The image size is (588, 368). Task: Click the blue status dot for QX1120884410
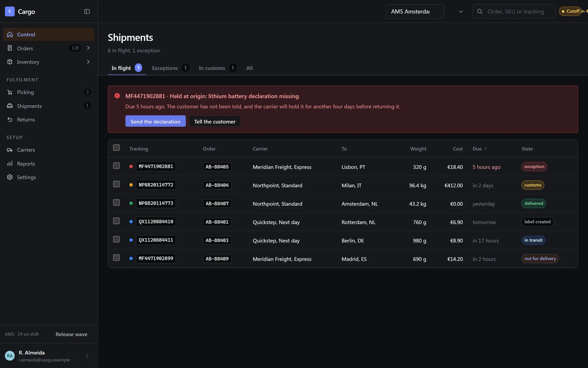pyautogui.click(x=131, y=222)
